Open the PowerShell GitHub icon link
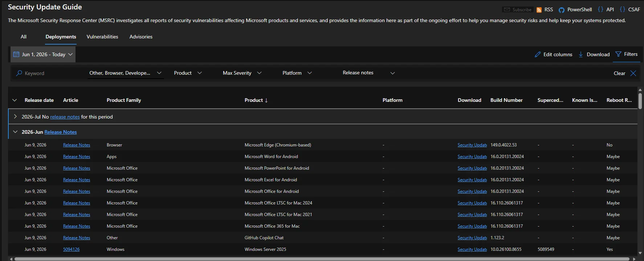The height and width of the screenshot is (261, 644). click(x=562, y=10)
